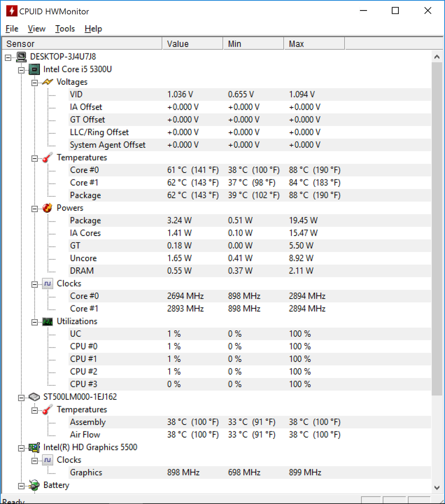Select the GT power row

[250, 246]
